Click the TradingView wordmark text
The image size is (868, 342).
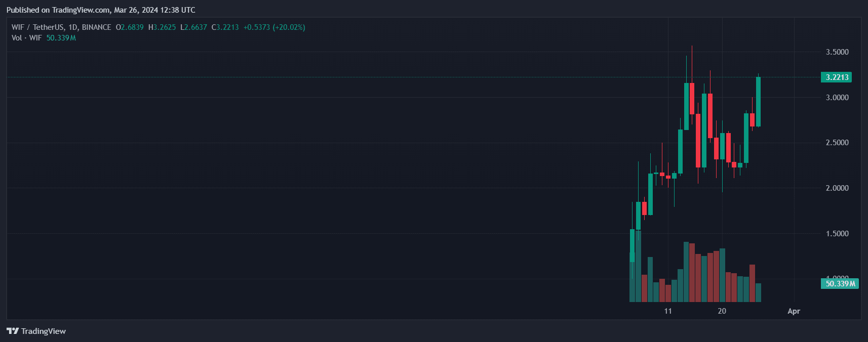click(x=44, y=331)
